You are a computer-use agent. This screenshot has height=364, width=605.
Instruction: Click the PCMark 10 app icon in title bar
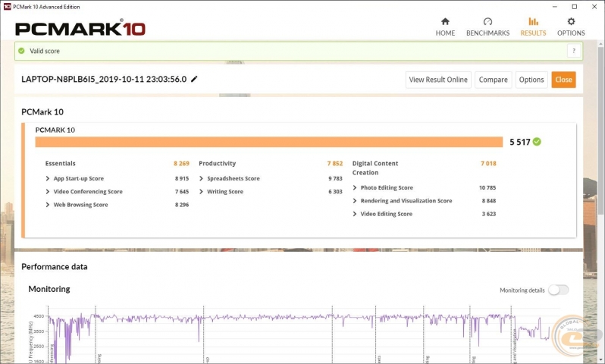pyautogui.click(x=7, y=7)
